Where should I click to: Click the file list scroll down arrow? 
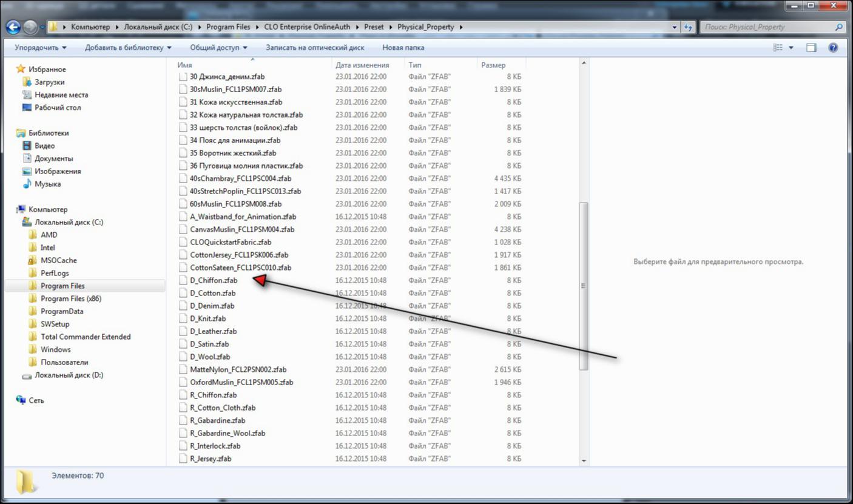[584, 461]
